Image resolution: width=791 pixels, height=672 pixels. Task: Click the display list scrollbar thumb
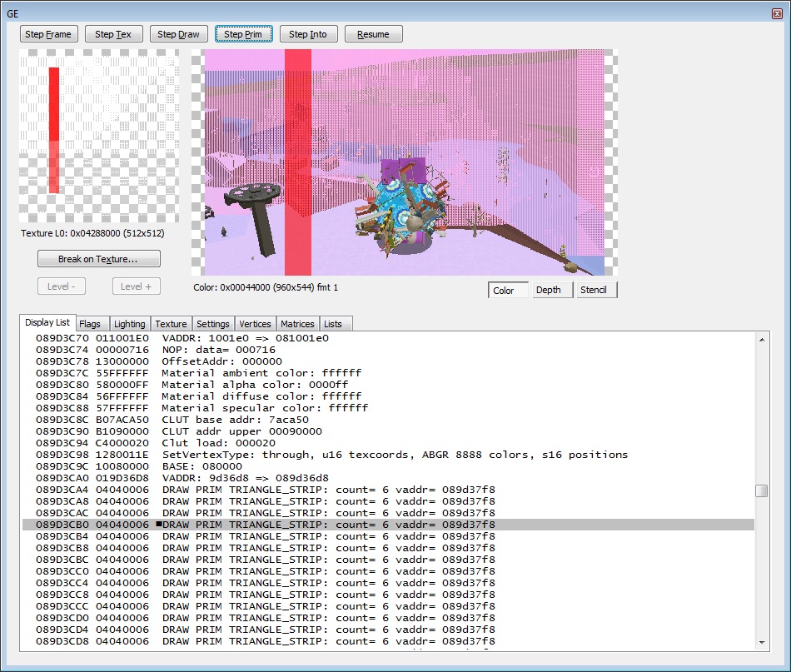pyautogui.click(x=762, y=490)
